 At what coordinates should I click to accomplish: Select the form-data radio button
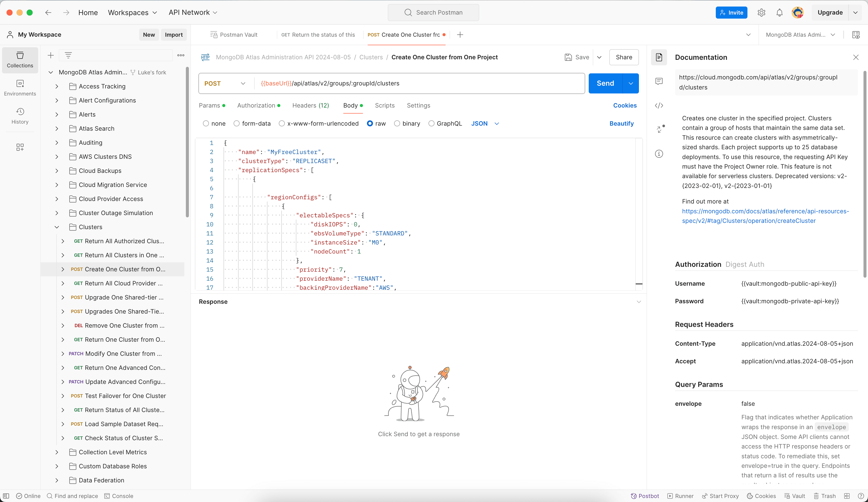pyautogui.click(x=237, y=123)
